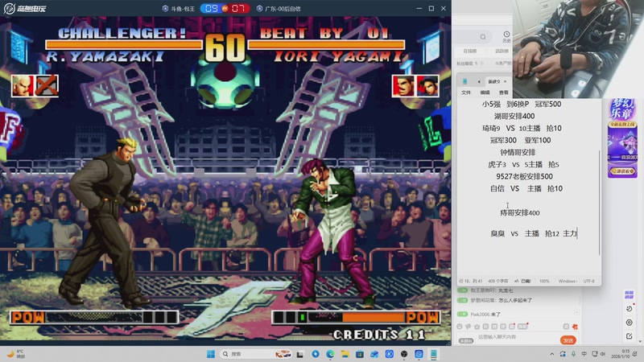This screenshot has height=362, width=644.
Task: Open Microsoft Store from the taskbar
Action: (360, 354)
